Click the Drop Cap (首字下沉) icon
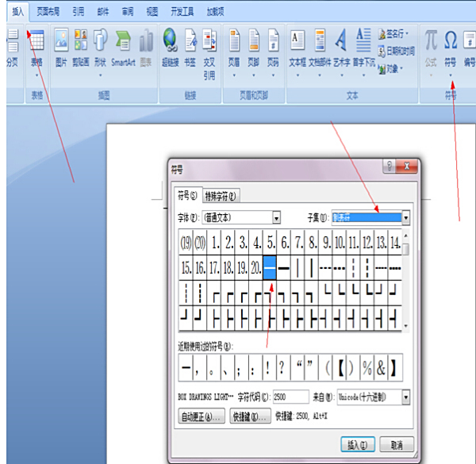476x464 pixels. [363, 40]
